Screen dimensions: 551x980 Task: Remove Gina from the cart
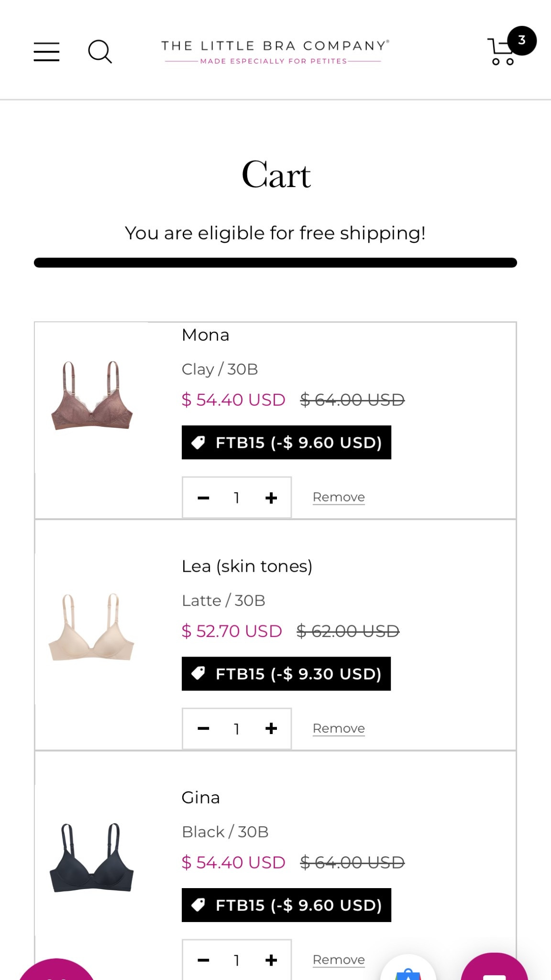coord(339,959)
